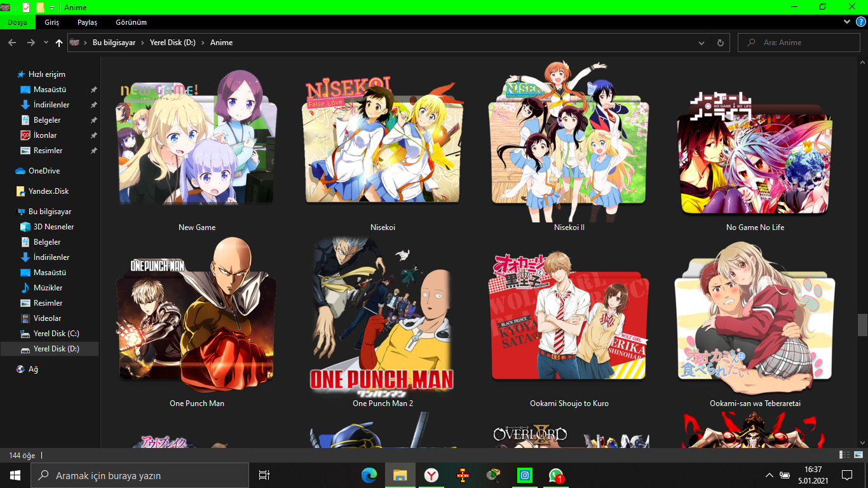The width and height of the screenshot is (868, 488).
Task: Click the taskbar search box
Action: coord(140,475)
